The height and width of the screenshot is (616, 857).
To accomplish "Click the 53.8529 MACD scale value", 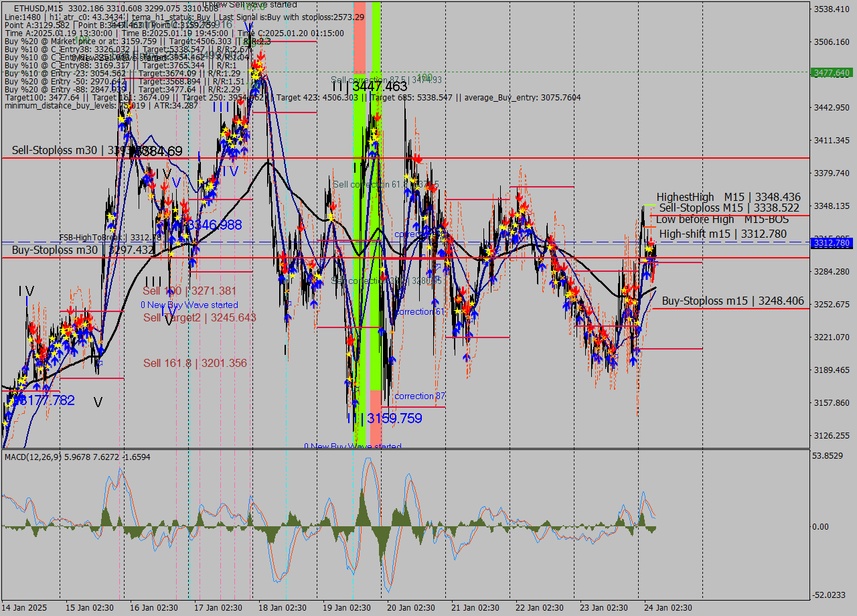I will [x=829, y=455].
